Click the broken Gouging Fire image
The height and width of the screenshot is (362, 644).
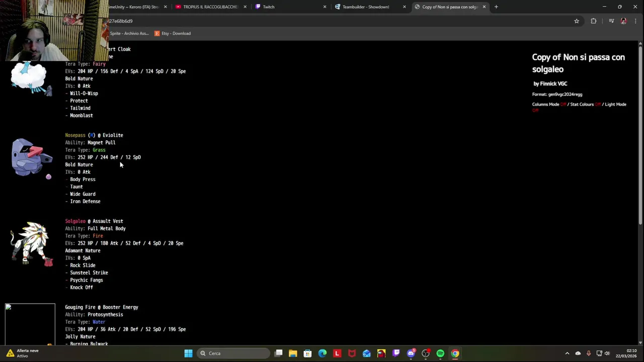(x=30, y=324)
